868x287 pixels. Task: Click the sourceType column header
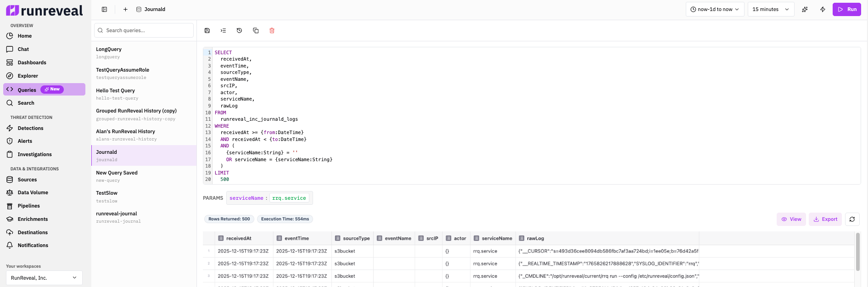click(353, 238)
